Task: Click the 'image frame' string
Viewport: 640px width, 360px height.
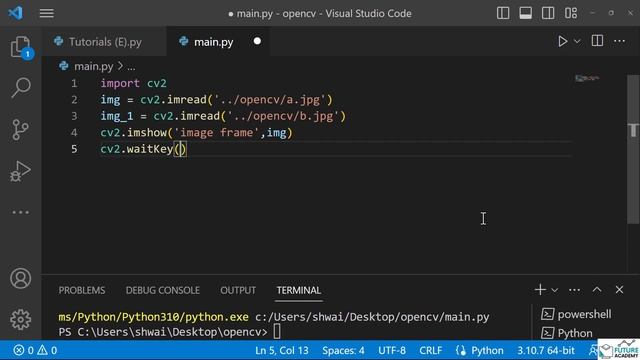Action: tap(217, 133)
